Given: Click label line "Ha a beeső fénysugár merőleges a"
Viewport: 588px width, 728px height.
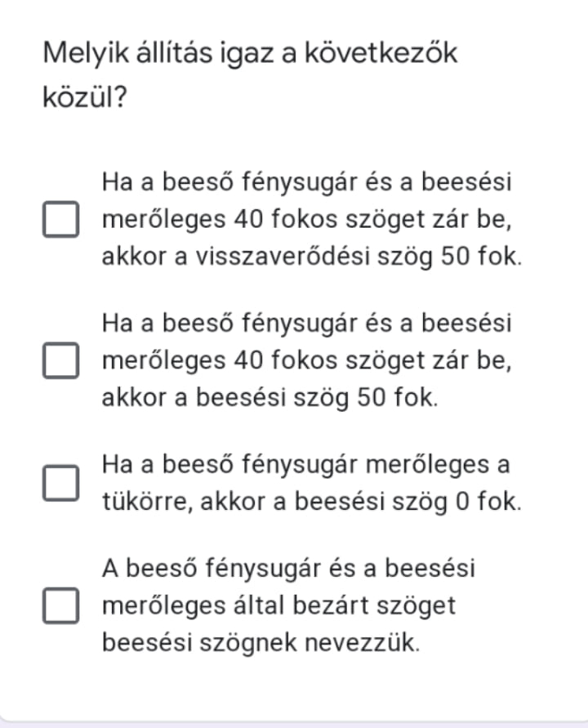Looking at the screenshot, I should 305,465.
